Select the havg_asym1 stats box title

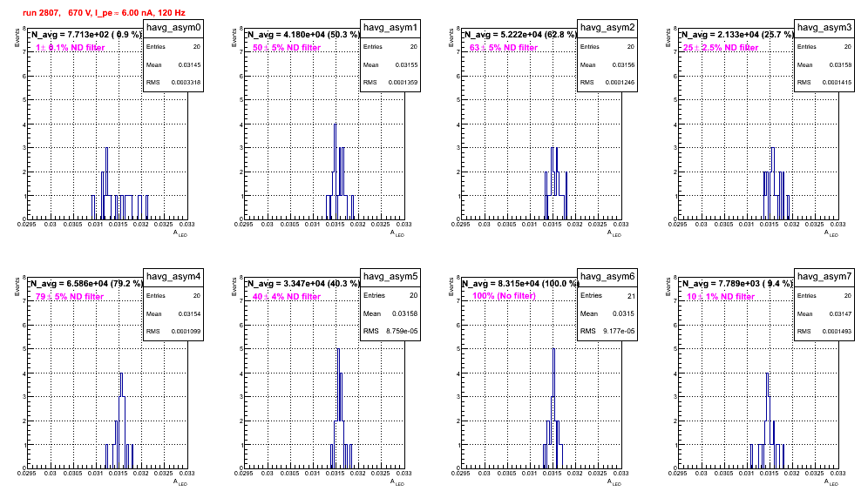click(x=390, y=28)
